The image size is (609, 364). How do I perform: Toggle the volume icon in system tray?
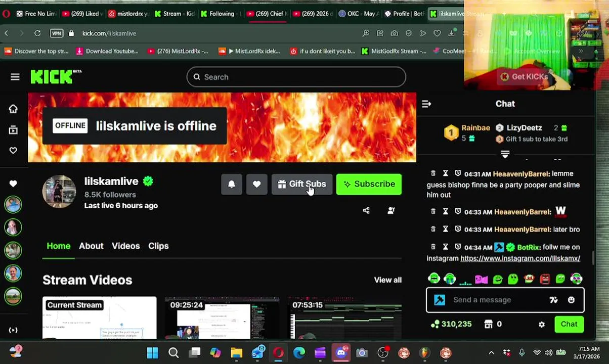[549, 352]
